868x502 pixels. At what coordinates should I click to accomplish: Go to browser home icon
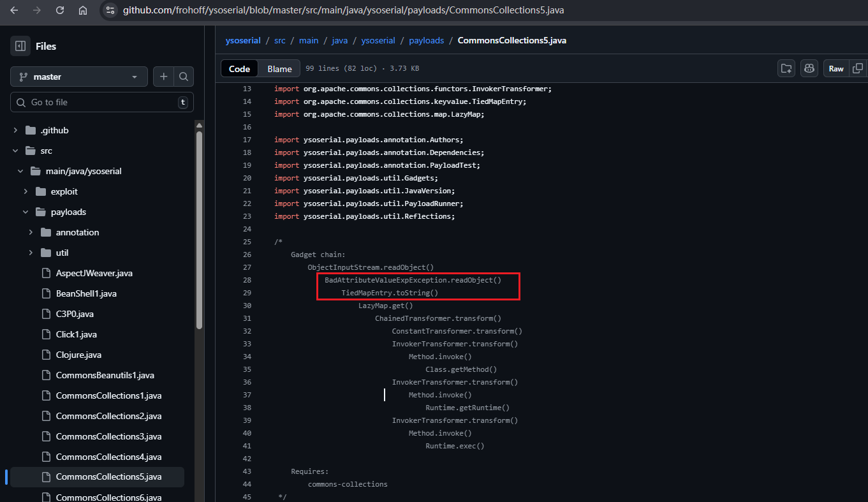pyautogui.click(x=83, y=10)
